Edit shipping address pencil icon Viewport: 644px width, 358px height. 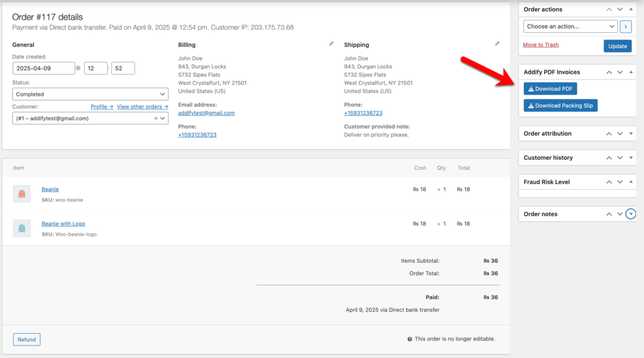(x=497, y=44)
